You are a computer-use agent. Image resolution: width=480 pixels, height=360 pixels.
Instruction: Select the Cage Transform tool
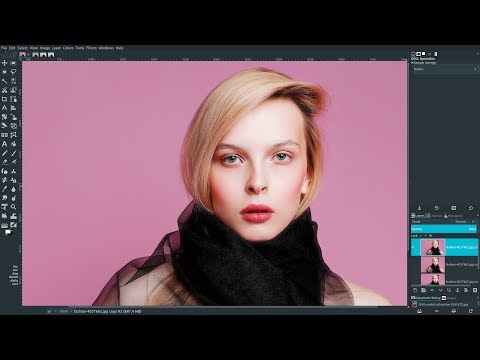click(x=13, y=135)
